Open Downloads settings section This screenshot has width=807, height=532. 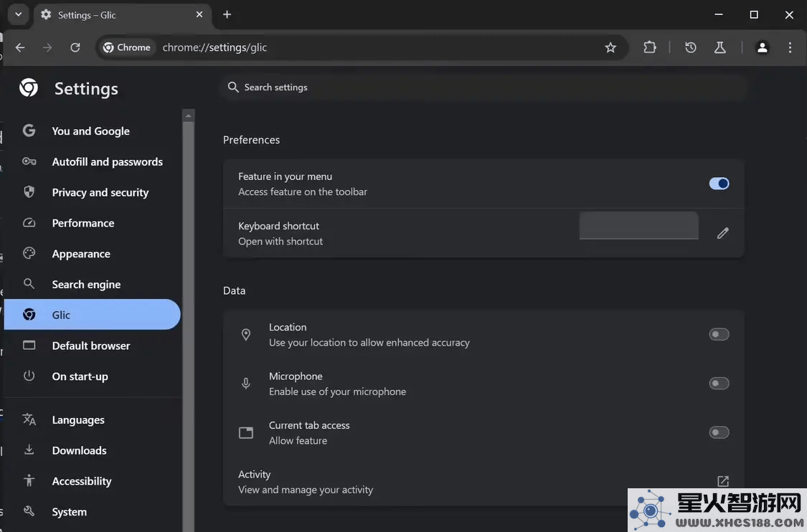pyautogui.click(x=92, y=450)
